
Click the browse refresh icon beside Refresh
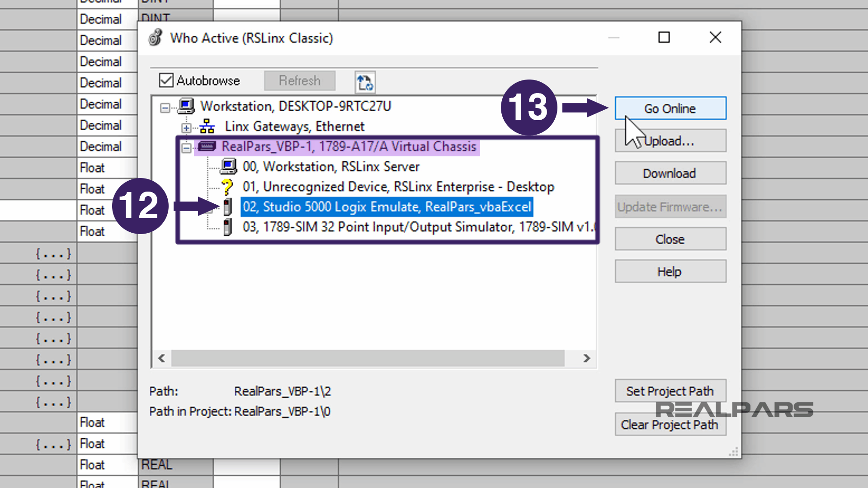(364, 82)
